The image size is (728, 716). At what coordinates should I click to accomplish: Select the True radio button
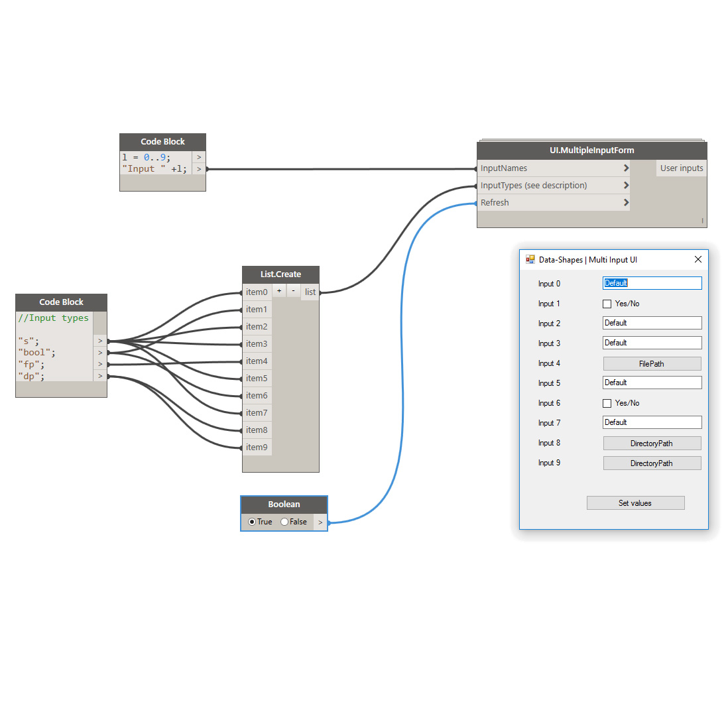pyautogui.click(x=253, y=522)
